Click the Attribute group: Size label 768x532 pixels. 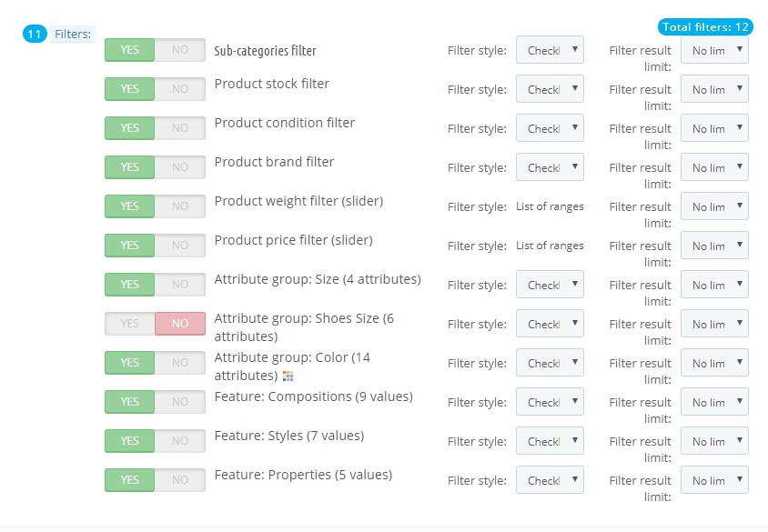coord(318,279)
